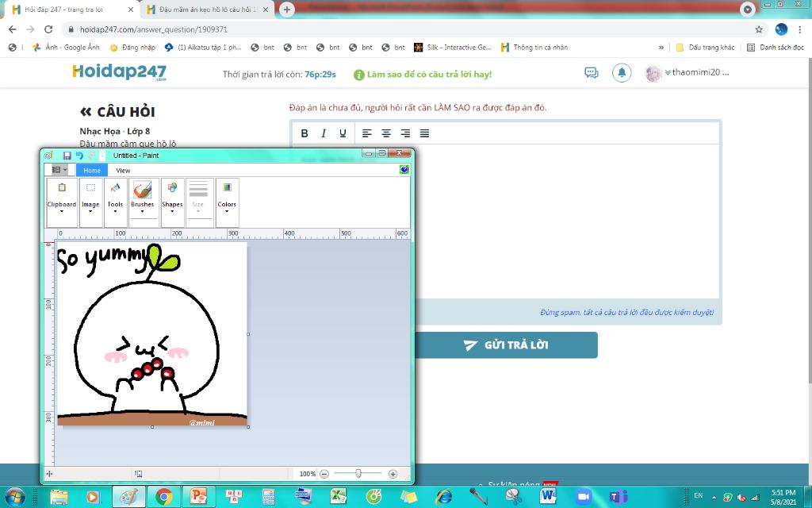Open a new browser tab
Screen dimensions: 812x508
(x=286, y=10)
